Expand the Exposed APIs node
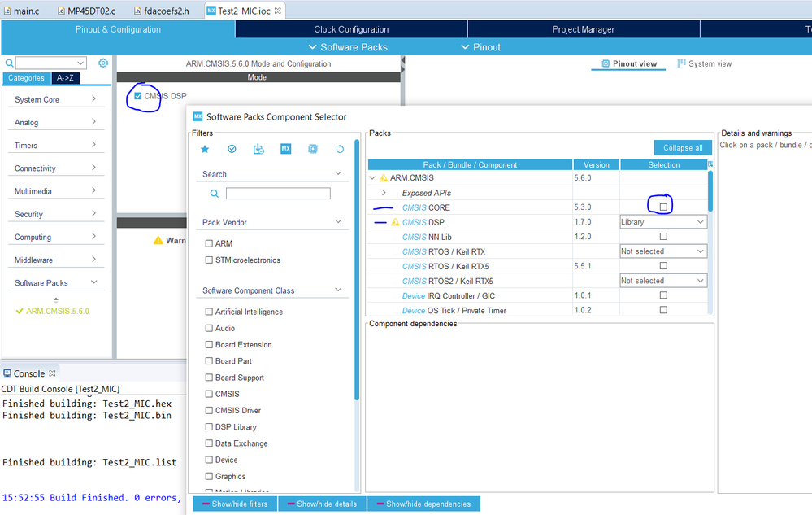 tap(384, 193)
